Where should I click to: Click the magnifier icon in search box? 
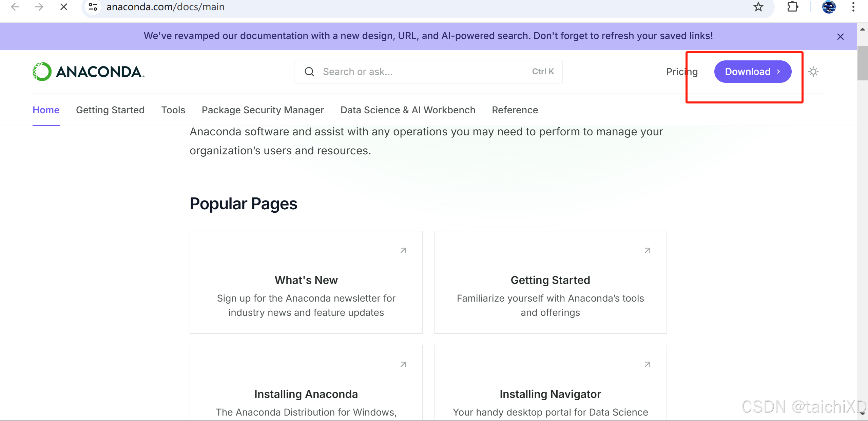point(309,72)
